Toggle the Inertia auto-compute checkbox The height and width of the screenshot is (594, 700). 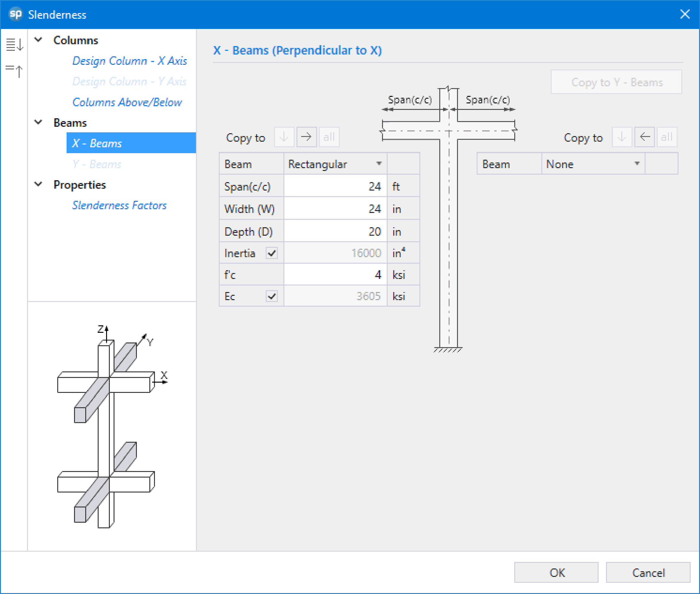pyautogui.click(x=272, y=253)
